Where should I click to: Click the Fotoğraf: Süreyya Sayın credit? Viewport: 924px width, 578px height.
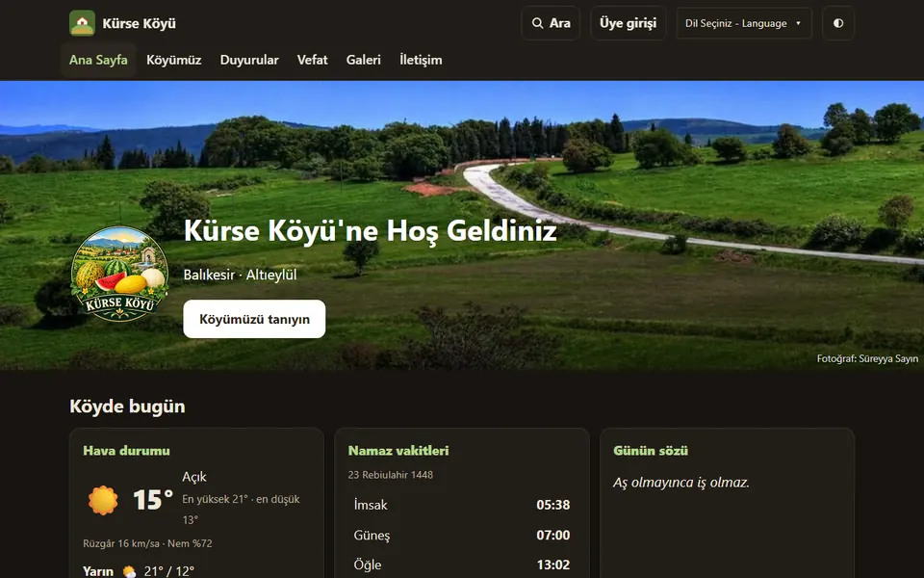867,358
